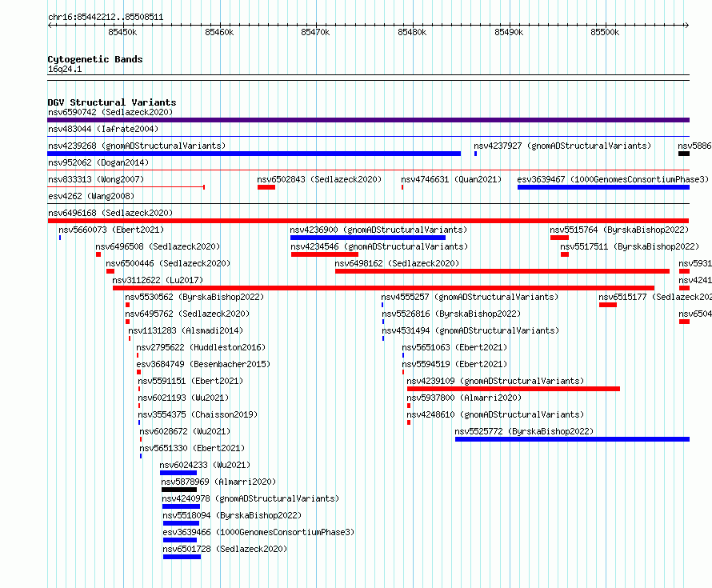Click blue bar under nsv6501728 (Sedlazeck2020)
The height and width of the screenshot is (588, 712).
(x=182, y=557)
